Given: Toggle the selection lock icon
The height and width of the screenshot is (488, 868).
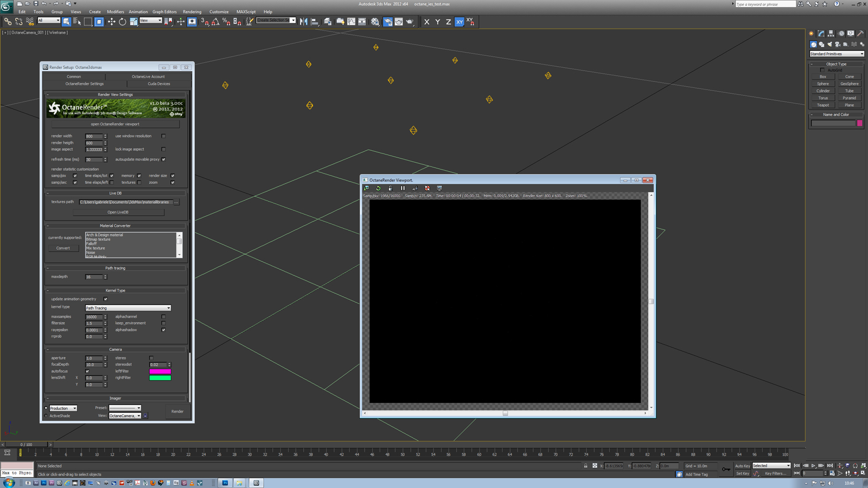Looking at the screenshot, I should coord(586,466).
